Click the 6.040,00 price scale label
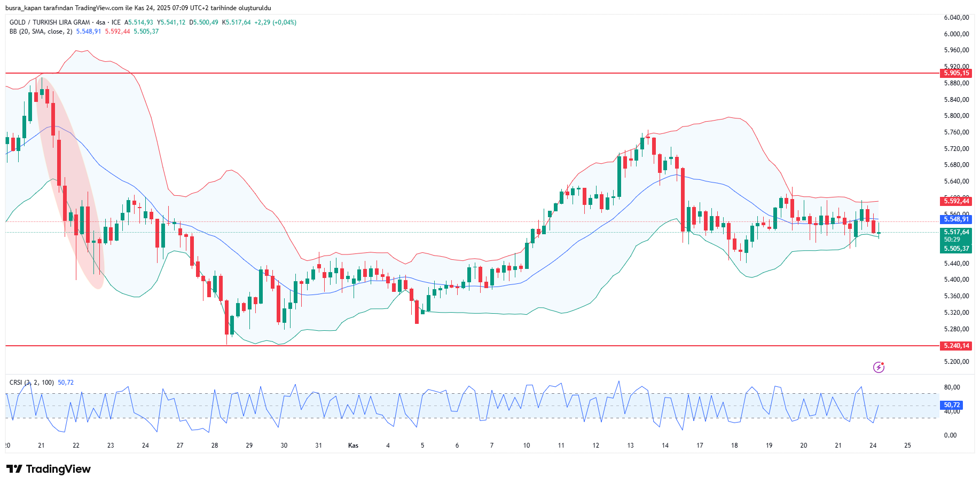Viewport: 980px width, 485px height. (956, 18)
